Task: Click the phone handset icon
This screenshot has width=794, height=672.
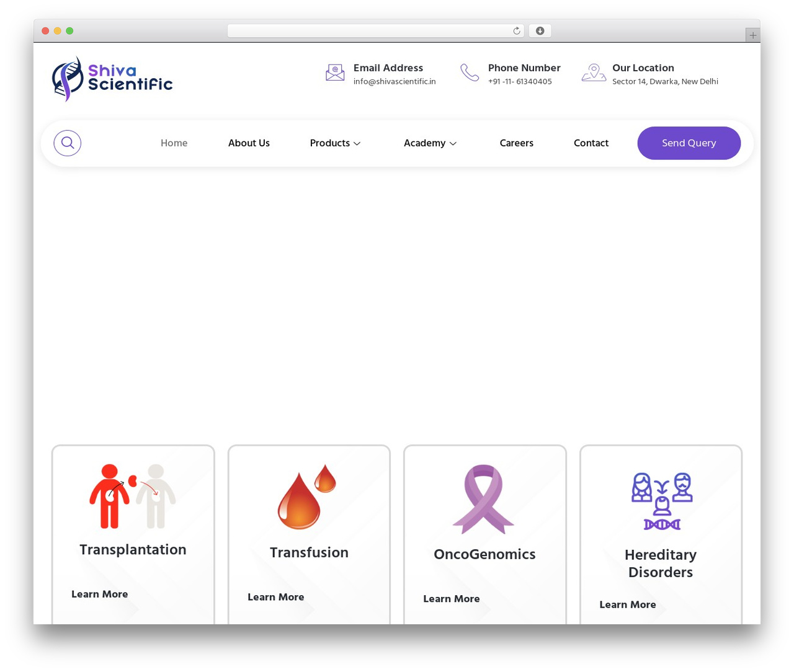Action: click(470, 73)
